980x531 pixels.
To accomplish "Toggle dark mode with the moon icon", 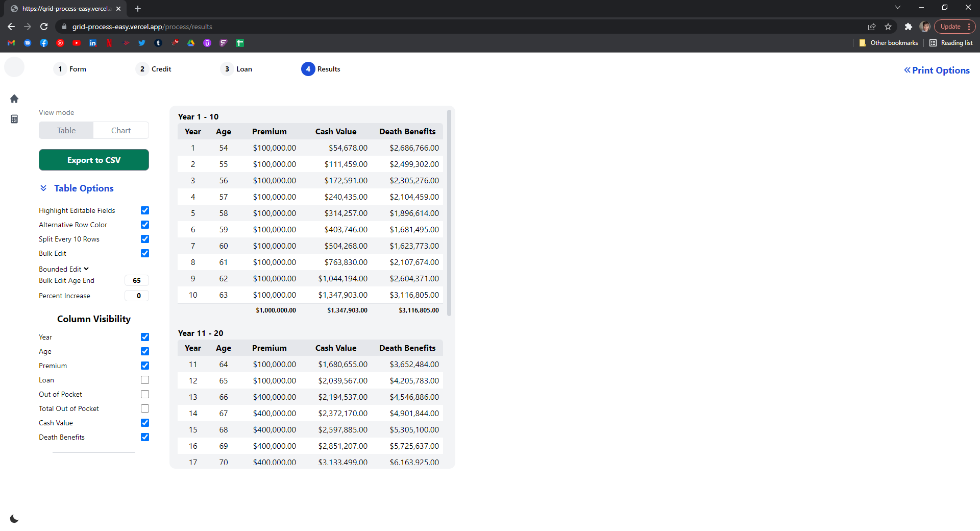I will [x=14, y=519].
